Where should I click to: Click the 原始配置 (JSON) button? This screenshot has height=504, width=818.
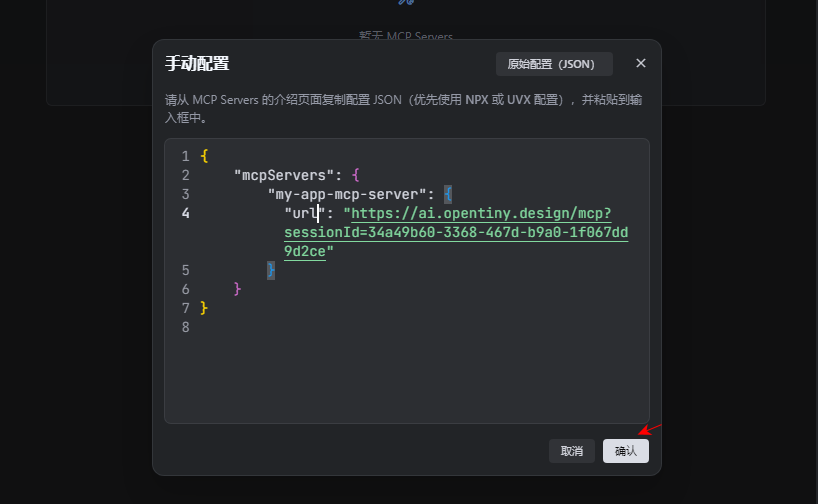click(554, 64)
